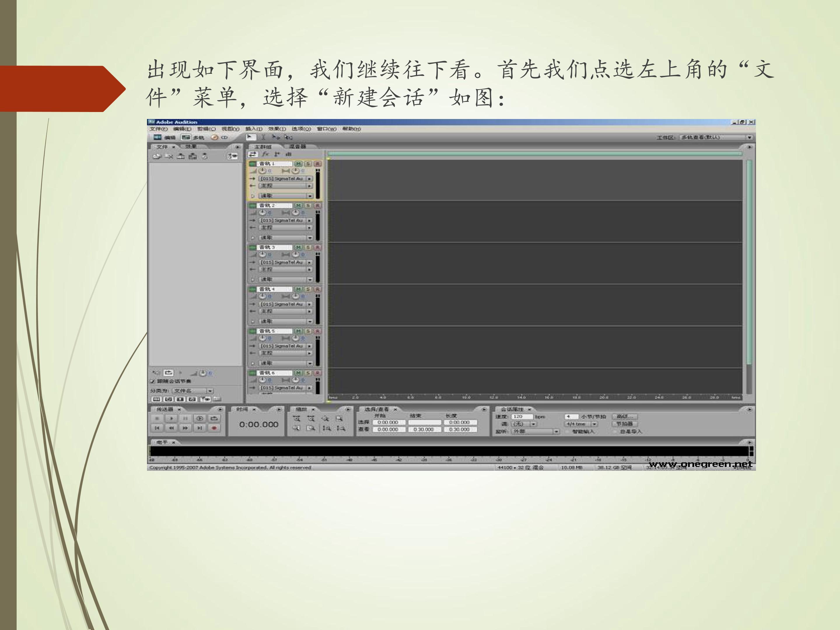Click the Go to End transport button

pos(200,428)
